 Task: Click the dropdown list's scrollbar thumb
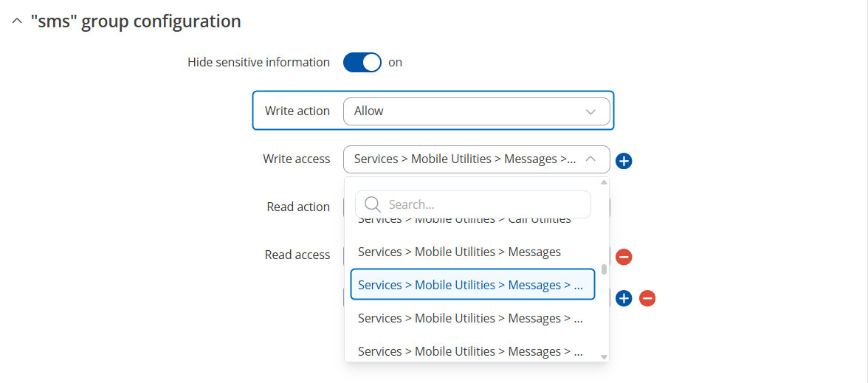(604, 269)
